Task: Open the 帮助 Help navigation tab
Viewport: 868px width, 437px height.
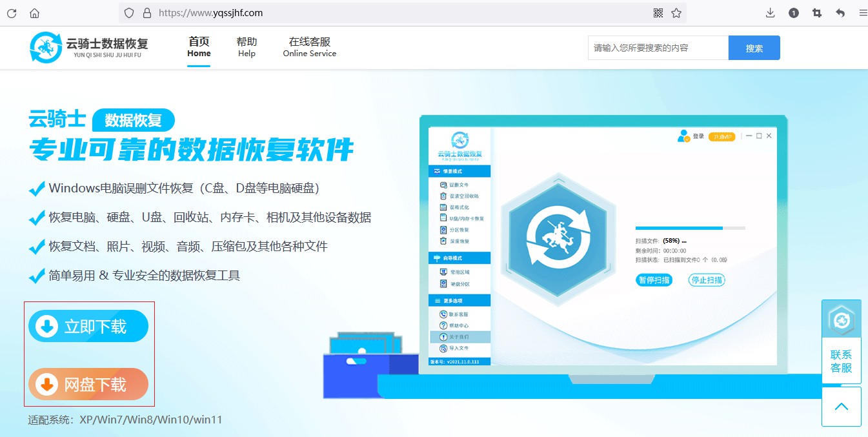Action: [x=247, y=47]
